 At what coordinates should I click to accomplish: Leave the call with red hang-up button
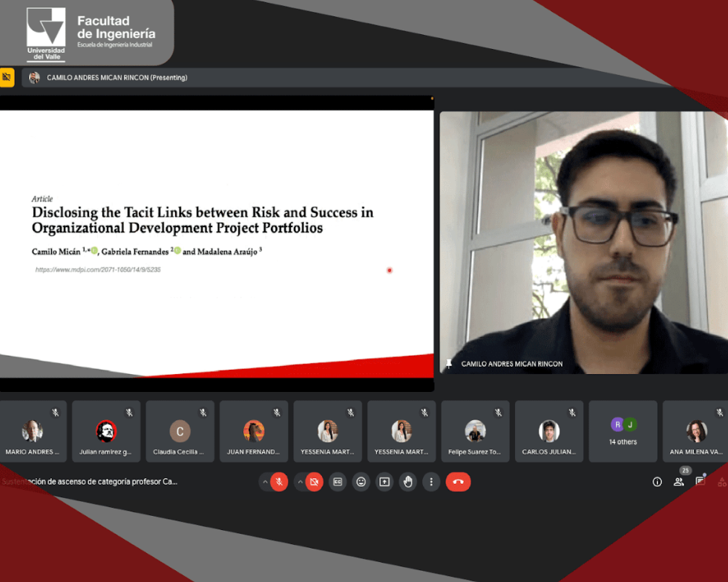(458, 482)
